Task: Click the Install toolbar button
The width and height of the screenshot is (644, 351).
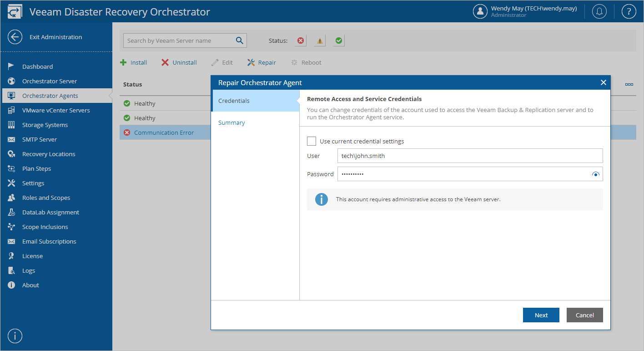Action: click(134, 62)
